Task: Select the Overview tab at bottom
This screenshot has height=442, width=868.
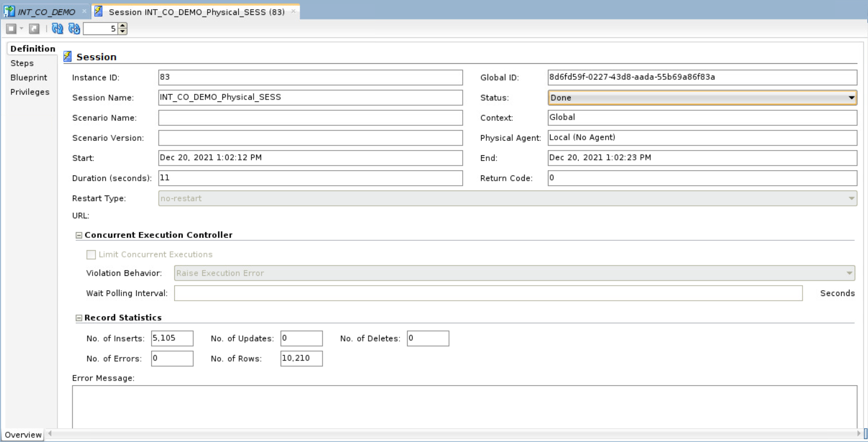Action: tap(23, 435)
